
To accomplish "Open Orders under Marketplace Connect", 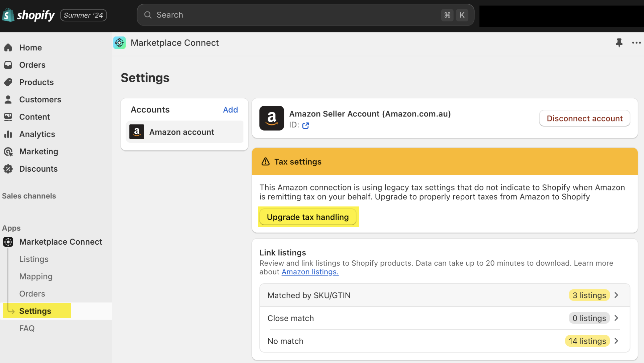I will tap(32, 294).
